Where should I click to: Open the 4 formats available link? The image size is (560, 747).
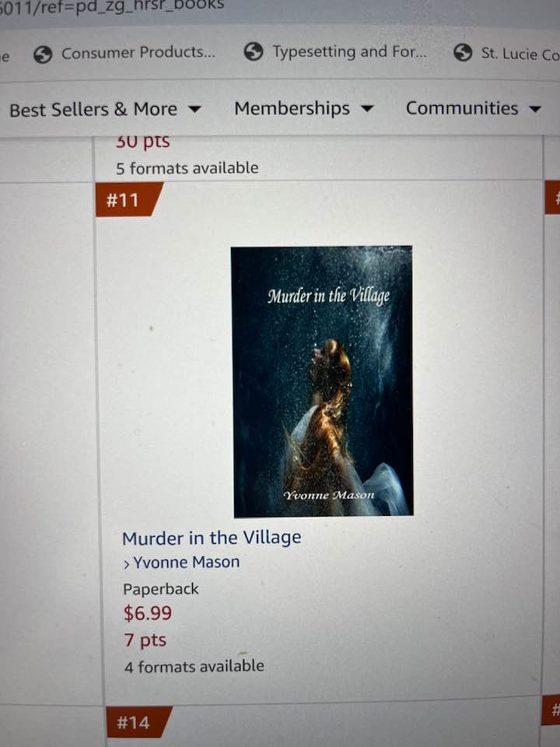click(x=194, y=666)
